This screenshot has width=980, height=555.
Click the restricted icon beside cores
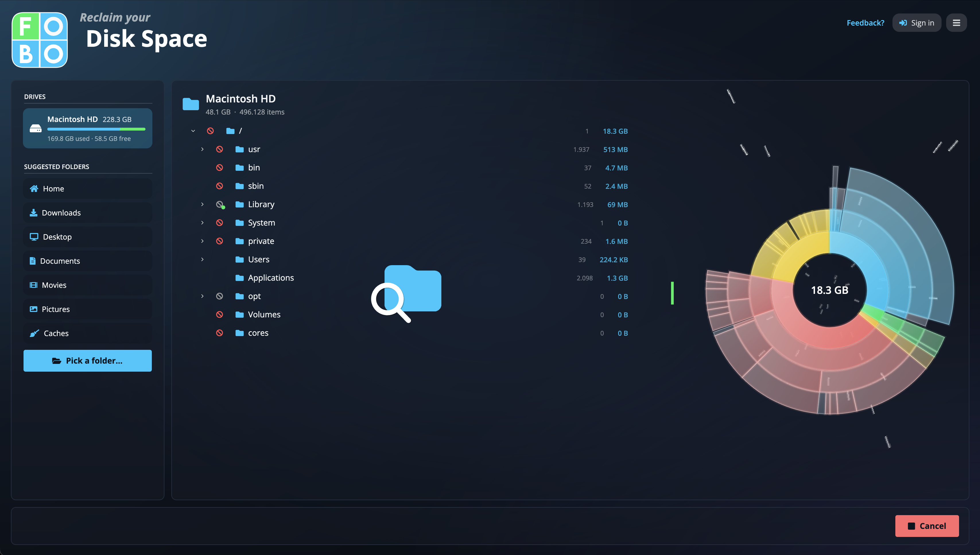(x=220, y=333)
